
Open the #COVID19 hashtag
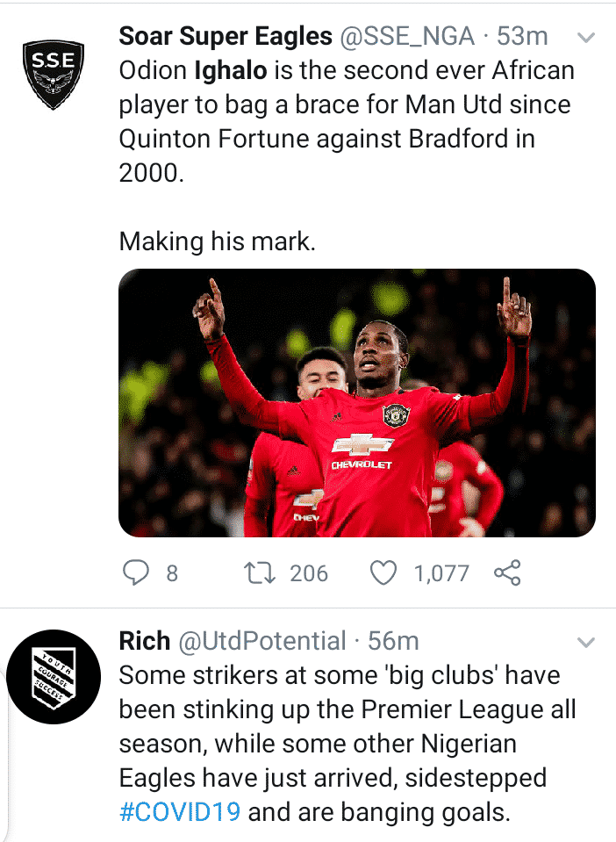tap(180, 812)
